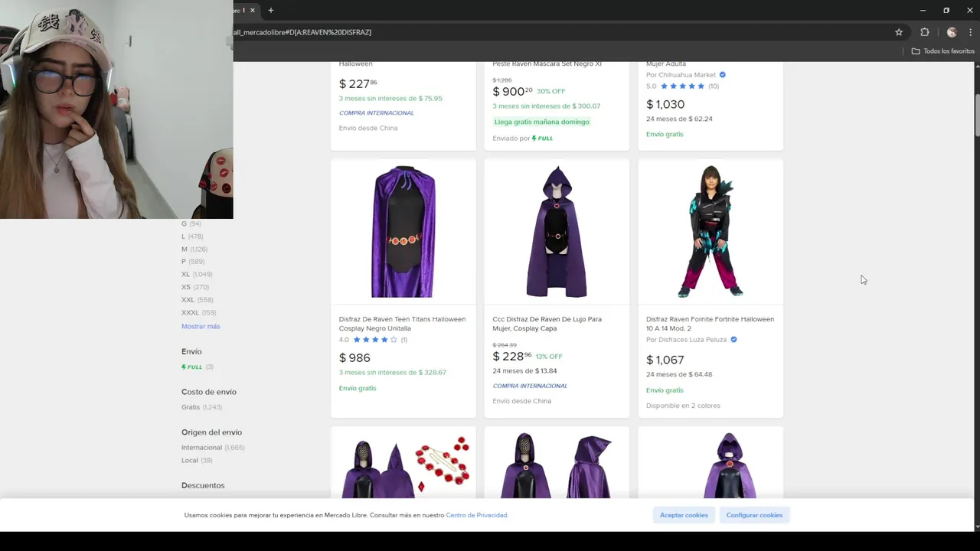Click the $ 228 discounted price
The width and height of the screenshot is (980, 551).
tap(511, 356)
